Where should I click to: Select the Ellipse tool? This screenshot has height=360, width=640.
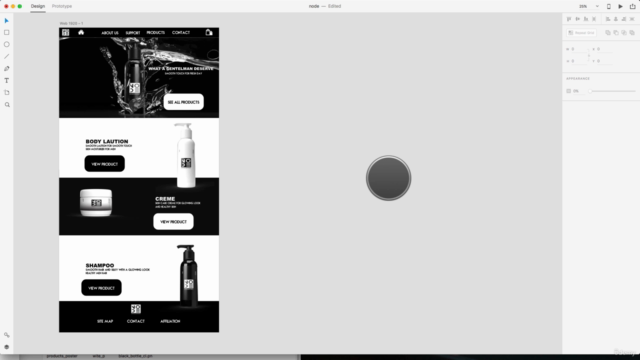[7, 44]
